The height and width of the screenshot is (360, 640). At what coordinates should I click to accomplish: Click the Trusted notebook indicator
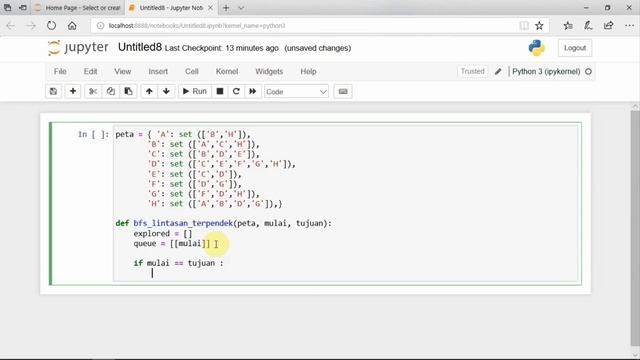point(472,71)
